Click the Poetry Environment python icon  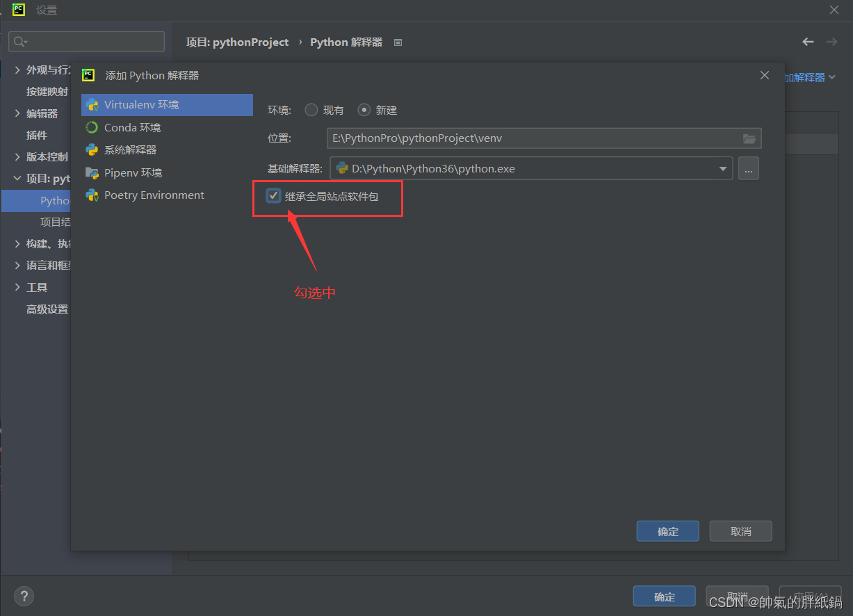[x=92, y=195]
